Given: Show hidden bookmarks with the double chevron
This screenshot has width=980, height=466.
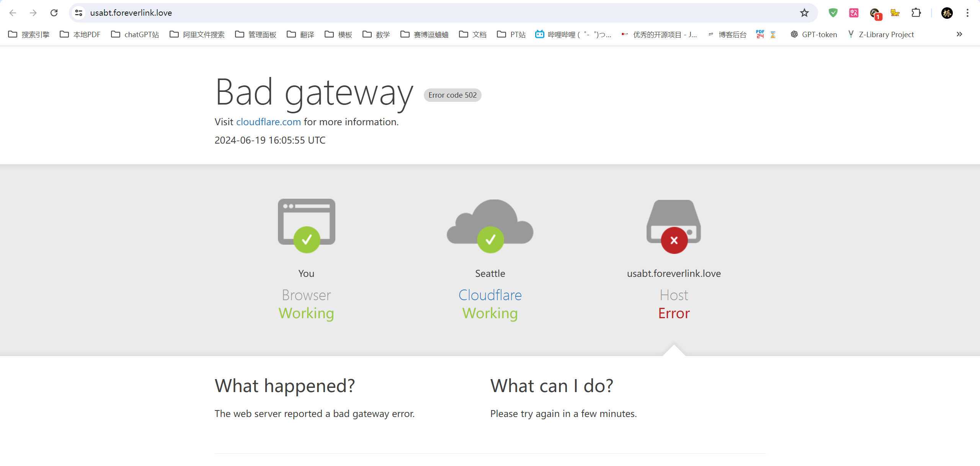Looking at the screenshot, I should pyautogui.click(x=959, y=34).
